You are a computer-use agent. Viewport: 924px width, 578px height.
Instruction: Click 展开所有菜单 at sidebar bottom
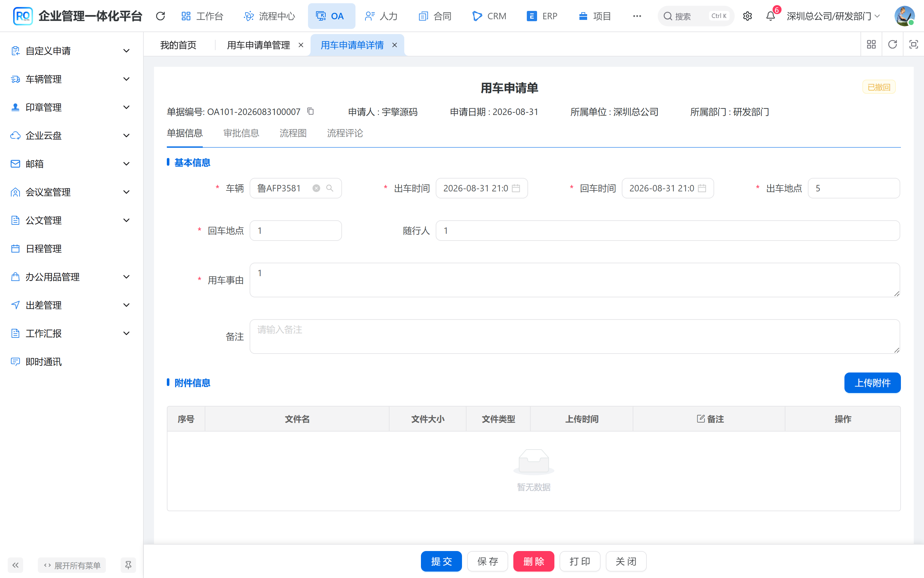click(72, 565)
